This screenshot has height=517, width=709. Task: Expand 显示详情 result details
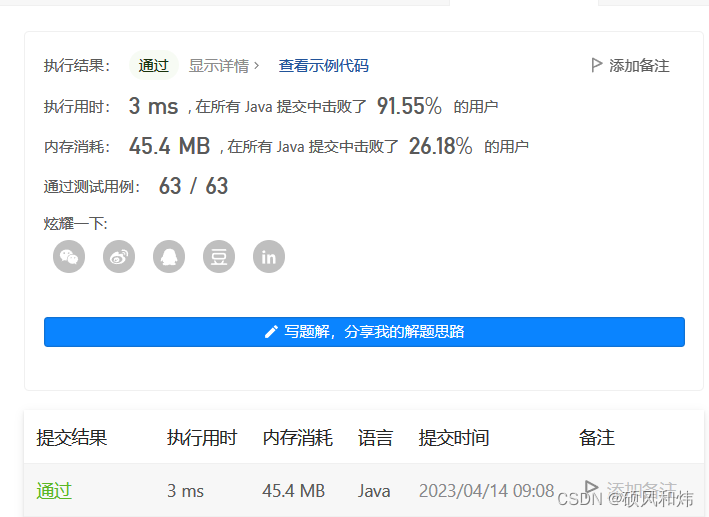224,66
